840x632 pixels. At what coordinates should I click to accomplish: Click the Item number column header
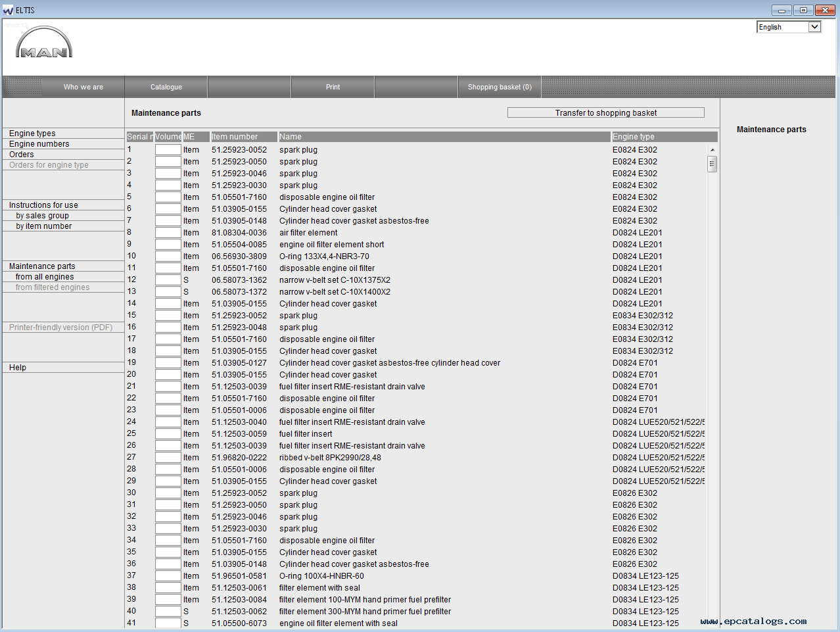(243, 137)
